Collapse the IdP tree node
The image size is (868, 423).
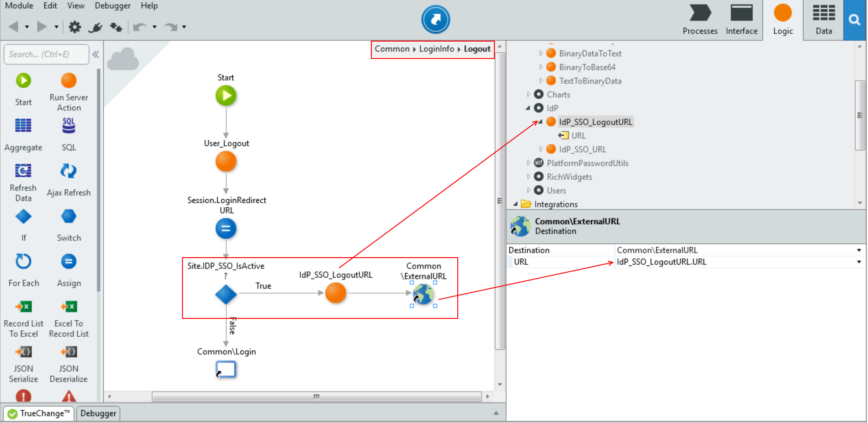(x=528, y=108)
